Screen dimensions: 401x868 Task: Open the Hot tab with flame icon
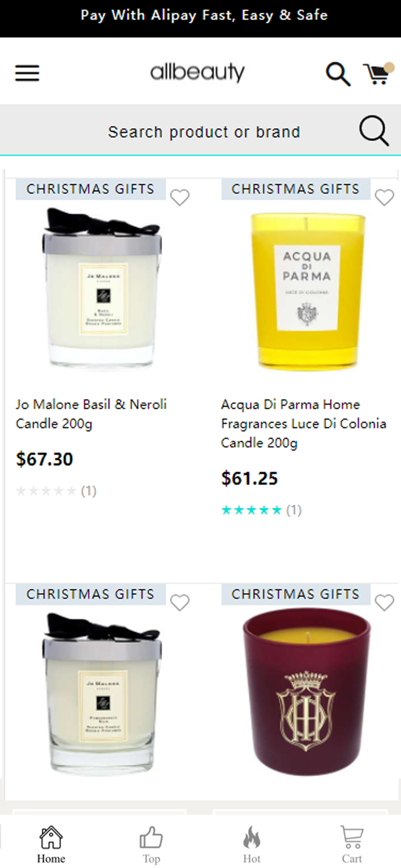click(x=252, y=845)
